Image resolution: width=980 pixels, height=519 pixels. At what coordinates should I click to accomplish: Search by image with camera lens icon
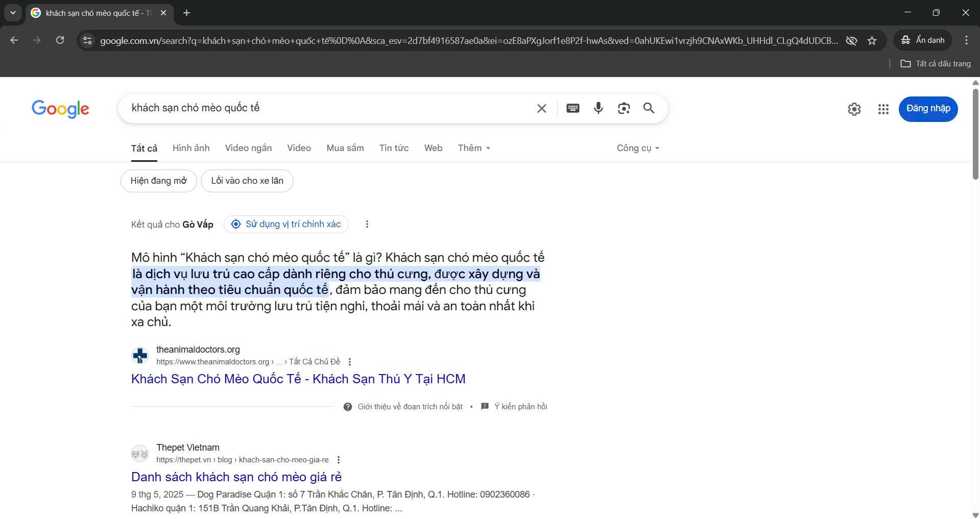pyautogui.click(x=624, y=108)
